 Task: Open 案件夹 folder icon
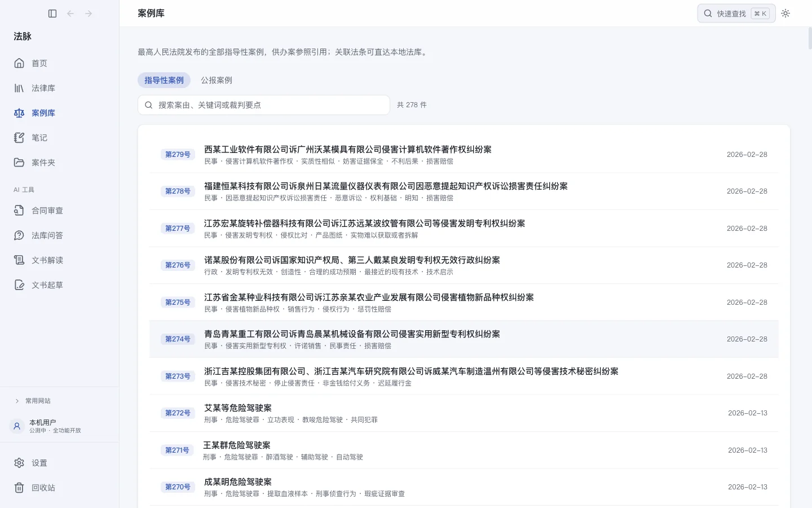(19, 163)
